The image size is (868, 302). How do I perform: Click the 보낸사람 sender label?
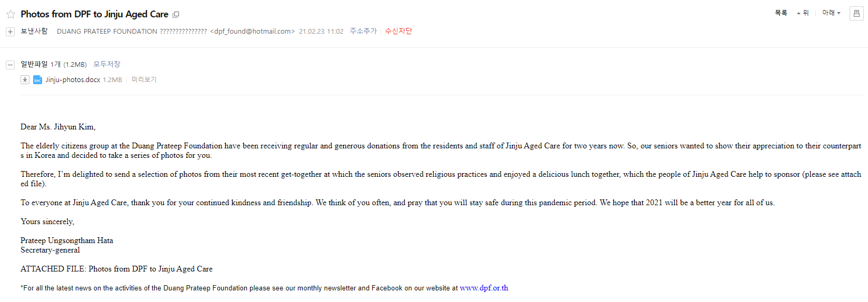click(x=34, y=31)
